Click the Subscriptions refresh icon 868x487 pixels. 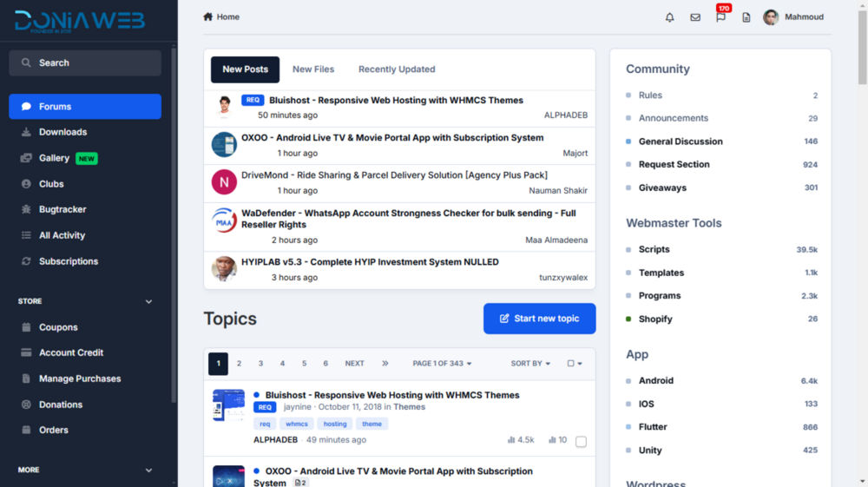(26, 261)
